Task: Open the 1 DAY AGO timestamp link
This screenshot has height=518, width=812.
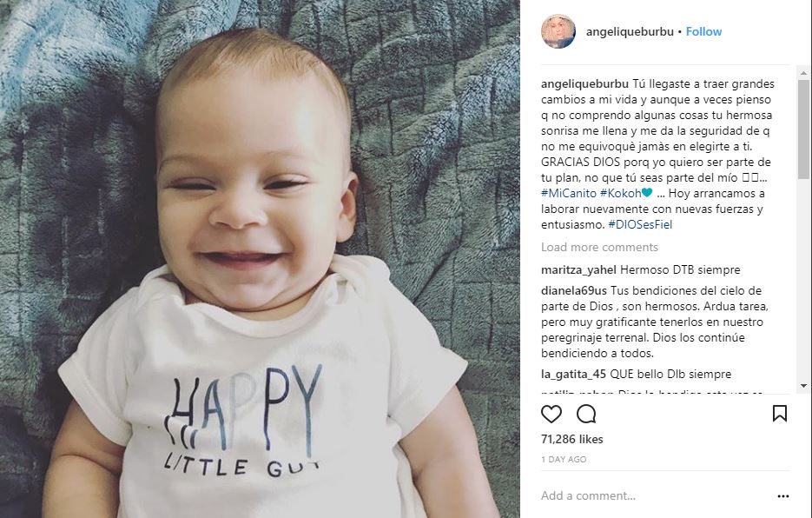Action: click(x=564, y=460)
